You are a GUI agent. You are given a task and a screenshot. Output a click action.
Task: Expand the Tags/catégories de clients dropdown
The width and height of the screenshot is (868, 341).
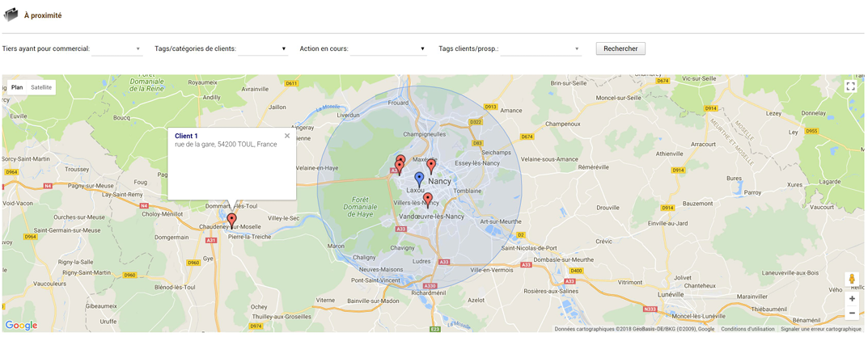263,48
